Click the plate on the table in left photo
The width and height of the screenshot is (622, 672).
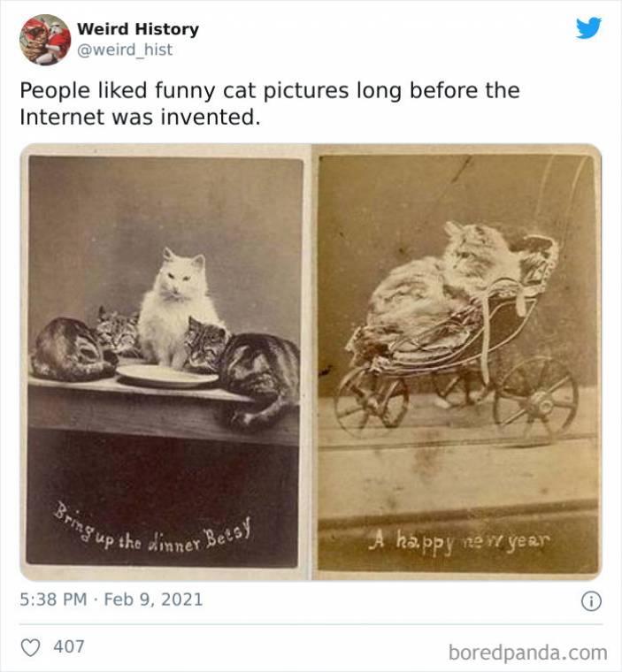168,376
